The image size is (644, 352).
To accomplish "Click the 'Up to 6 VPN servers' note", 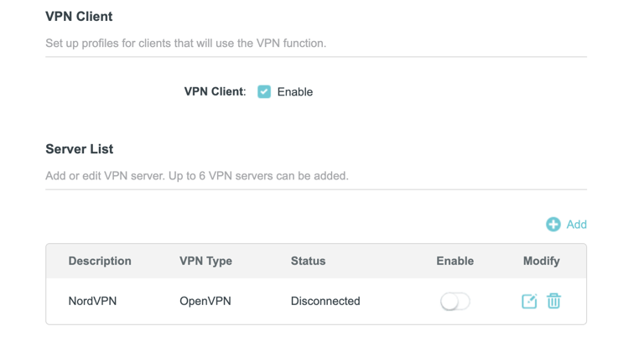I will (x=258, y=176).
